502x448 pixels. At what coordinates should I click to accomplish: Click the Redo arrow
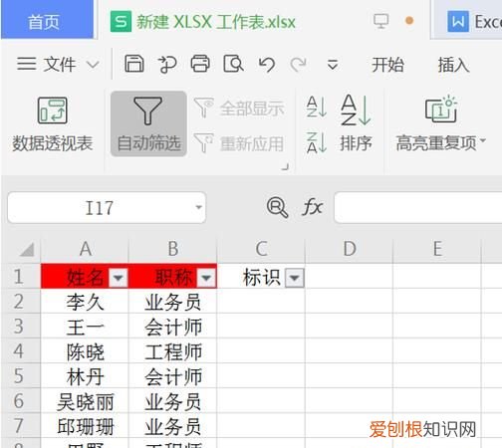298,64
